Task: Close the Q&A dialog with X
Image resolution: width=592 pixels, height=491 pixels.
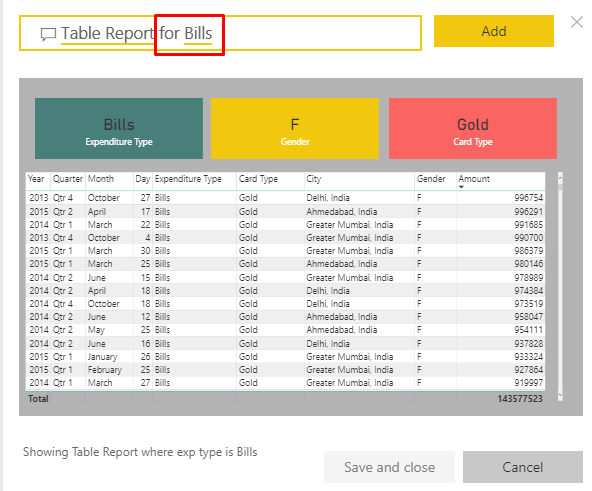Action: [577, 22]
